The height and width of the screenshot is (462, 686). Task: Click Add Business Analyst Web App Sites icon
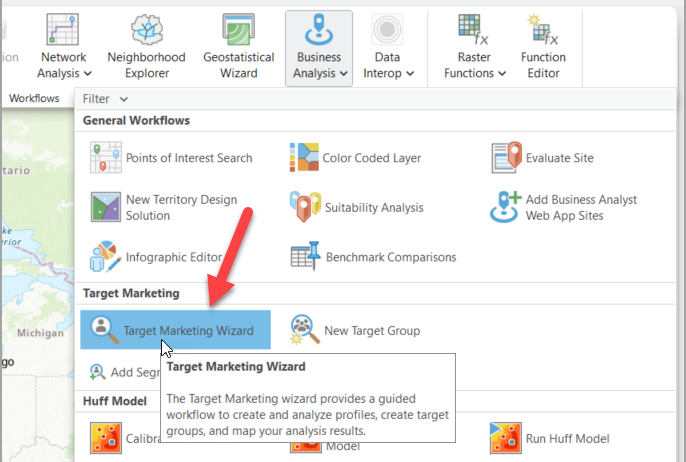(506, 207)
